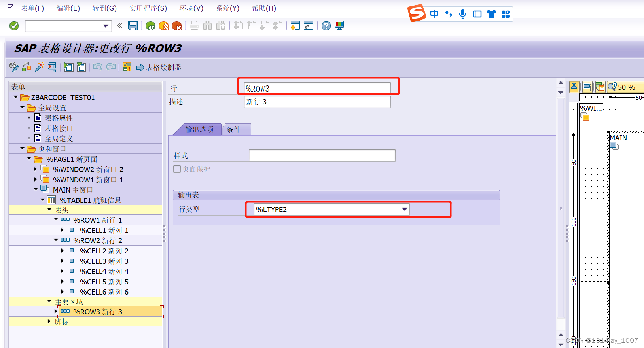Viewport: 644px width, 348px height.
Task: Click the 行 field containing %ROW3
Action: (317, 88)
